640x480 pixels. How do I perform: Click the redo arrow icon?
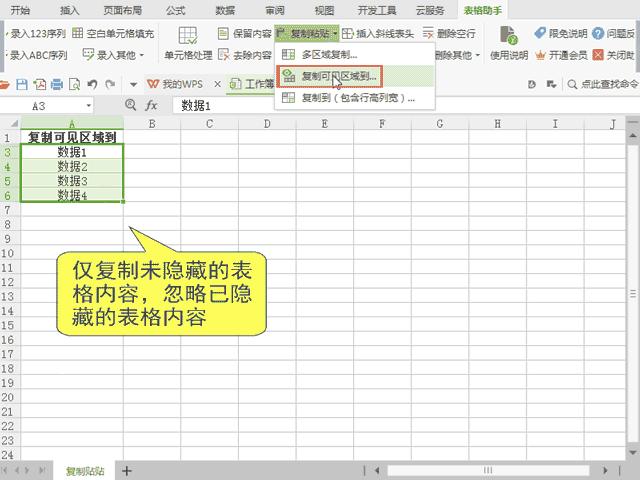110,84
